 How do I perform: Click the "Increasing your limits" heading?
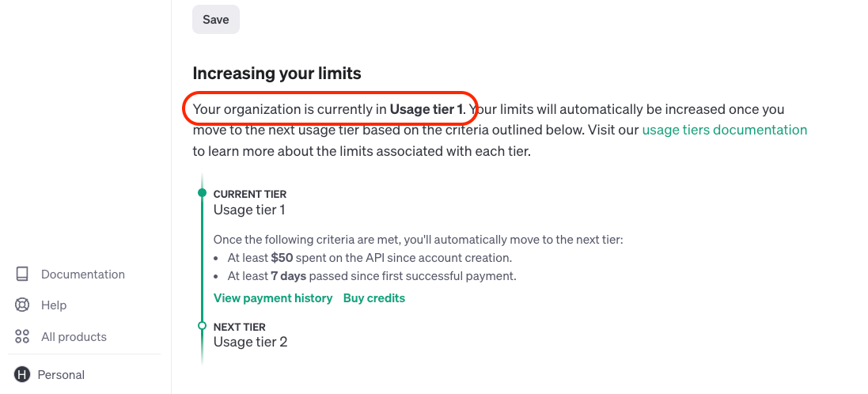point(277,74)
